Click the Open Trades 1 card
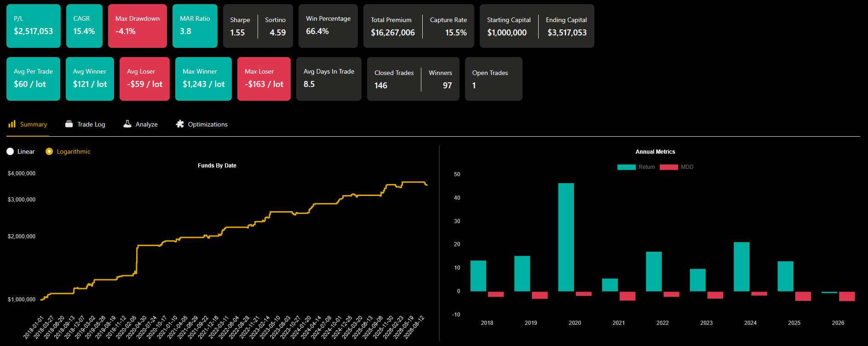This screenshot has width=868, height=346. point(494,79)
